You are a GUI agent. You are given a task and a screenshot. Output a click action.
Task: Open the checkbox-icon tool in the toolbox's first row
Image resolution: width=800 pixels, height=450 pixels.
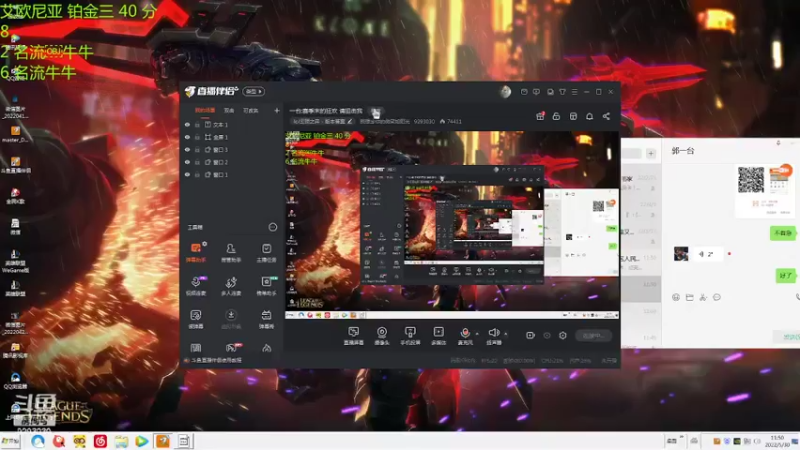click(266, 253)
